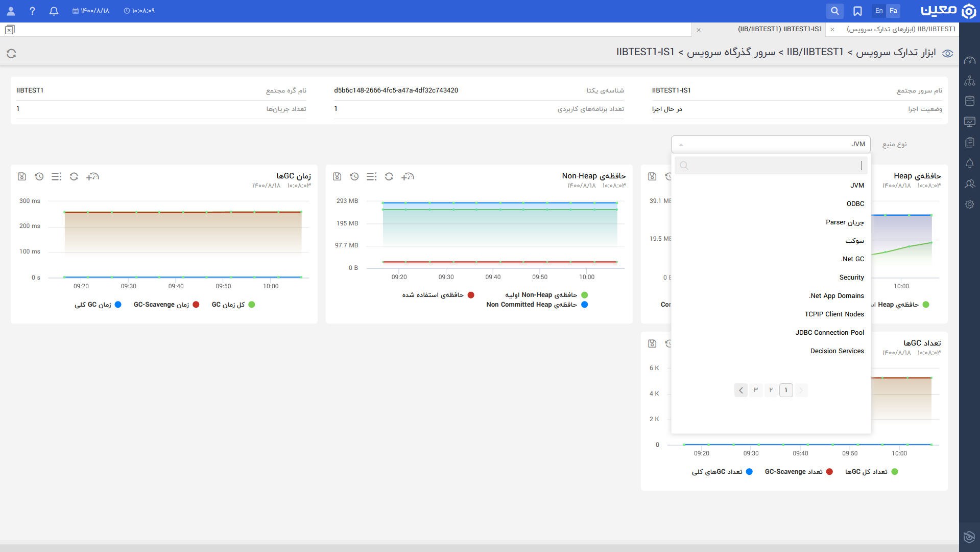Select Security option in dropdown
Image resolution: width=980 pixels, height=552 pixels.
click(771, 278)
